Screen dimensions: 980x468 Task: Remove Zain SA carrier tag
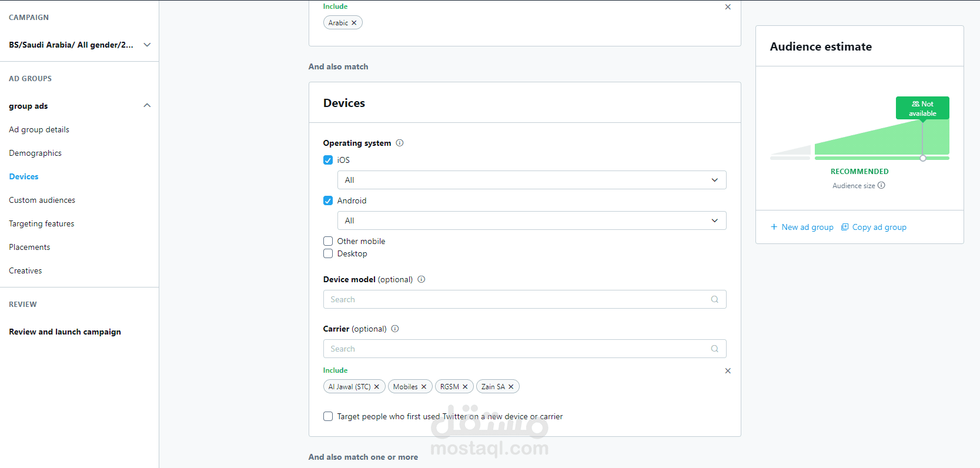tap(511, 387)
